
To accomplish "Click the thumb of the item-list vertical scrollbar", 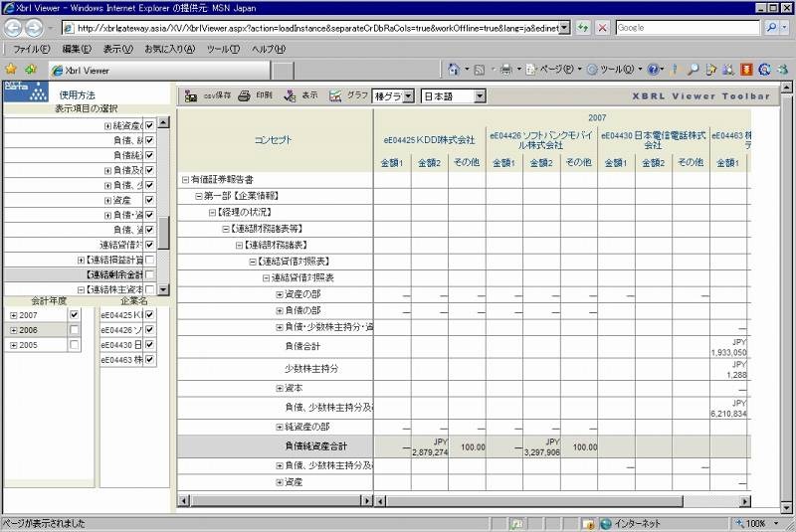I will pos(163,234).
